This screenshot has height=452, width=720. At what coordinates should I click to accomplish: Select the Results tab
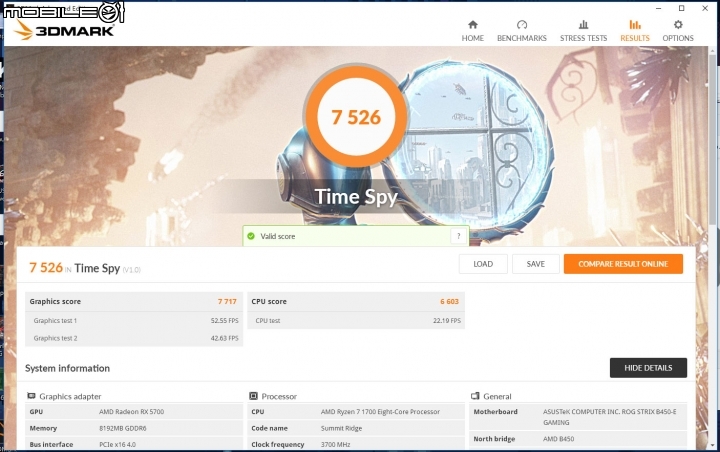tap(635, 31)
